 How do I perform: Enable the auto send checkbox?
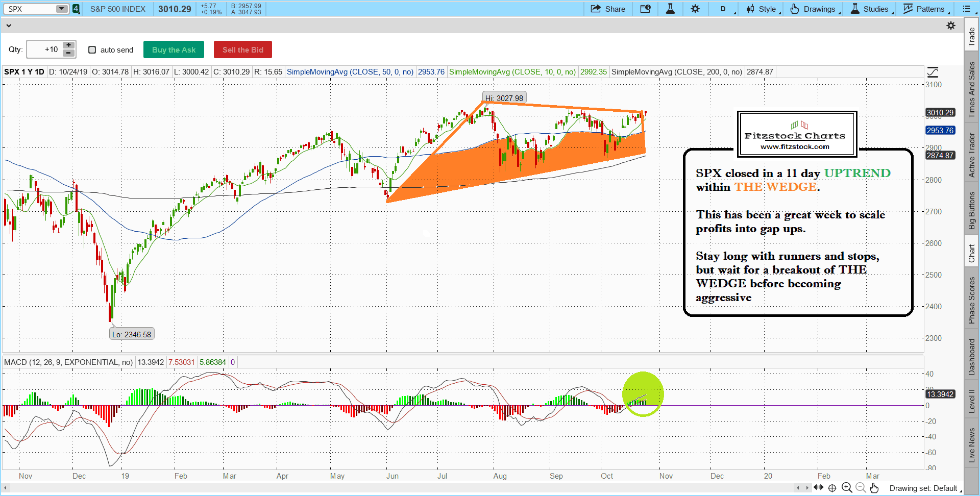click(92, 49)
